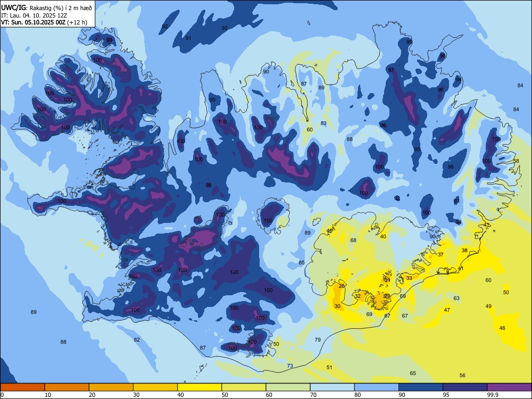Click the map value '97' on the map
Screen dimensions: 532x399
pos(391,70)
